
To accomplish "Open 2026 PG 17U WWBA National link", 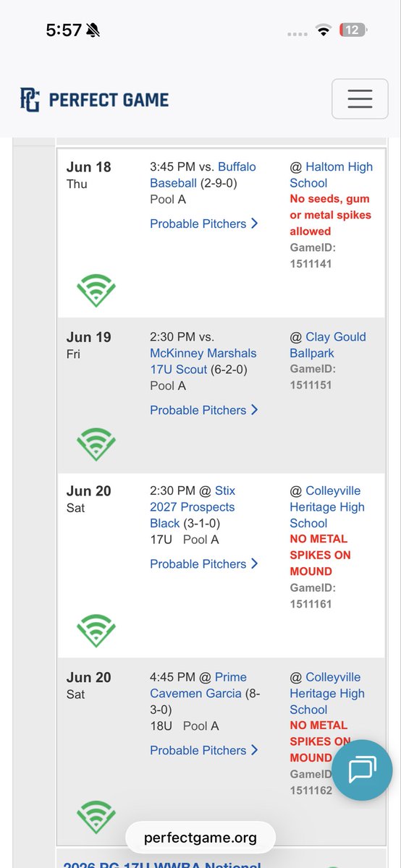I will pyautogui.click(x=161, y=863).
